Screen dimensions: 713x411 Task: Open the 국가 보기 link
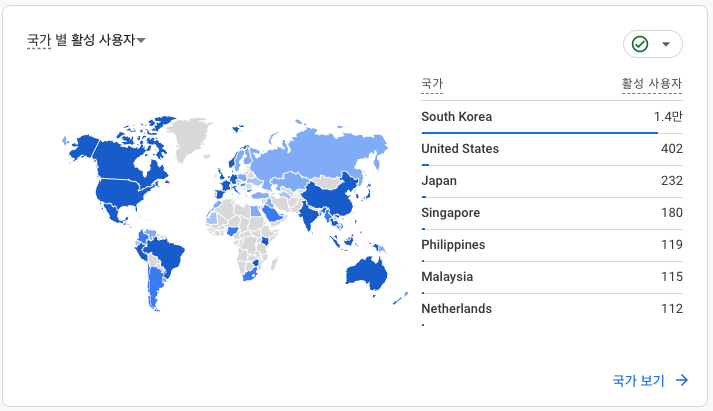coord(638,380)
